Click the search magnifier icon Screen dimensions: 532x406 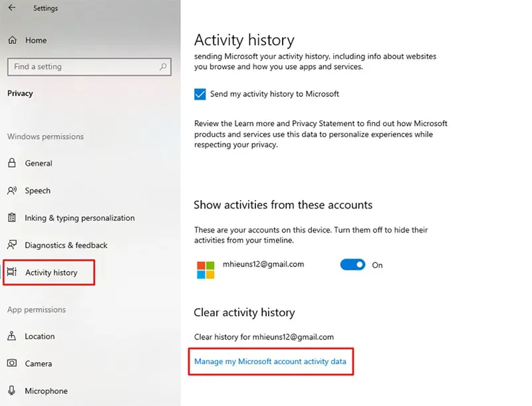(163, 66)
